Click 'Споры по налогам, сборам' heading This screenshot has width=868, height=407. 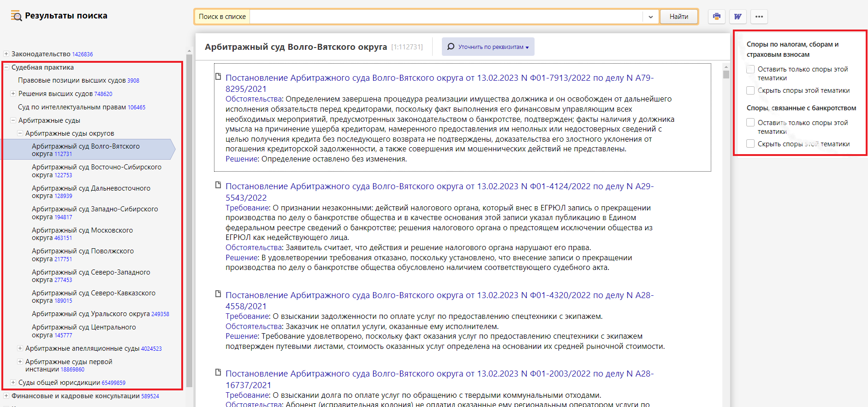793,49
